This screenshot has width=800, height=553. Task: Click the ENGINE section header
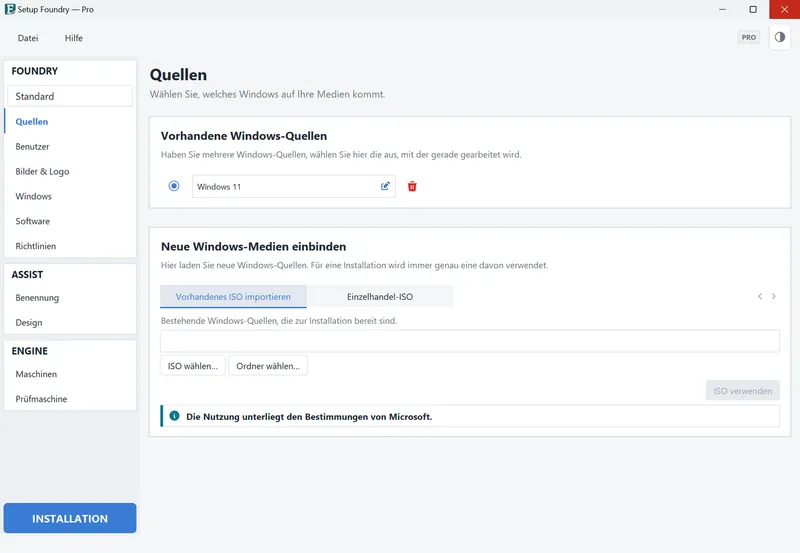click(30, 351)
